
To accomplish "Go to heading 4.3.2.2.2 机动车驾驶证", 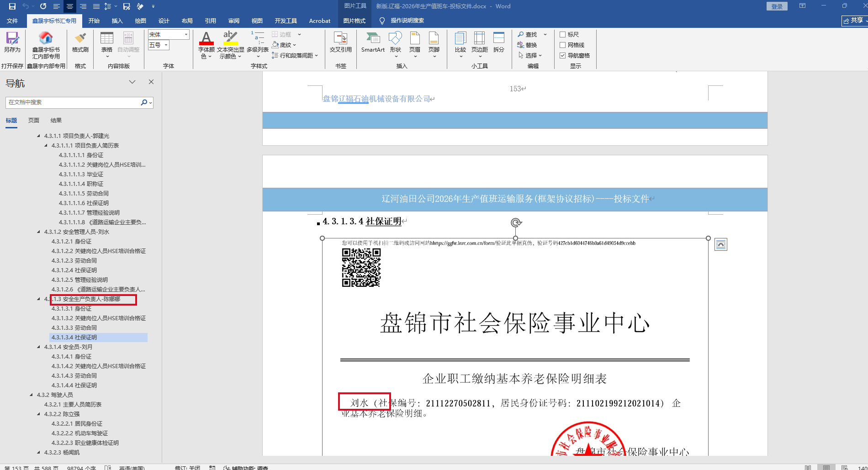I will [x=79, y=433].
